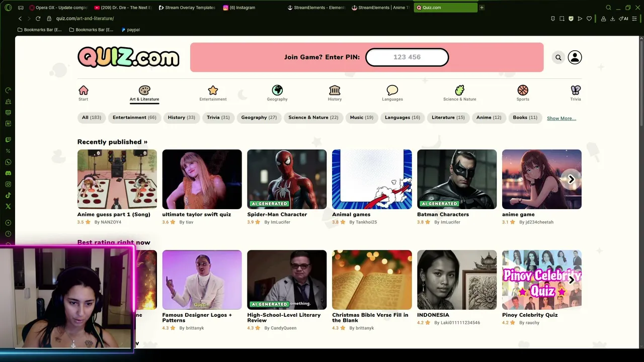This screenshot has width=644, height=362.
Task: Click the game PIN input field
Action: (x=407, y=57)
